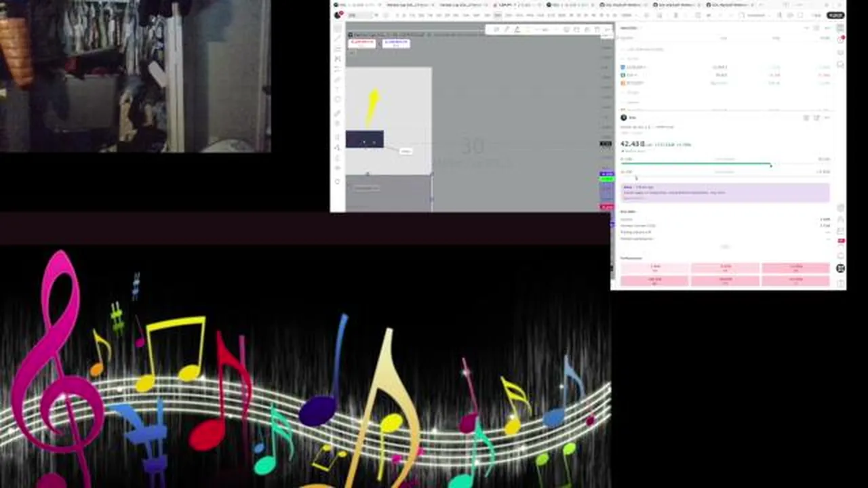This screenshot has height=488, width=868.
Task: Toggle Stay in Drawing Mode
Action: pos(338,147)
